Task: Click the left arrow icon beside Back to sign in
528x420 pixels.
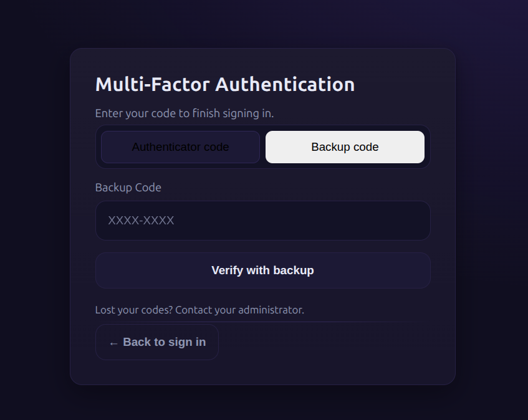Action: (x=113, y=343)
